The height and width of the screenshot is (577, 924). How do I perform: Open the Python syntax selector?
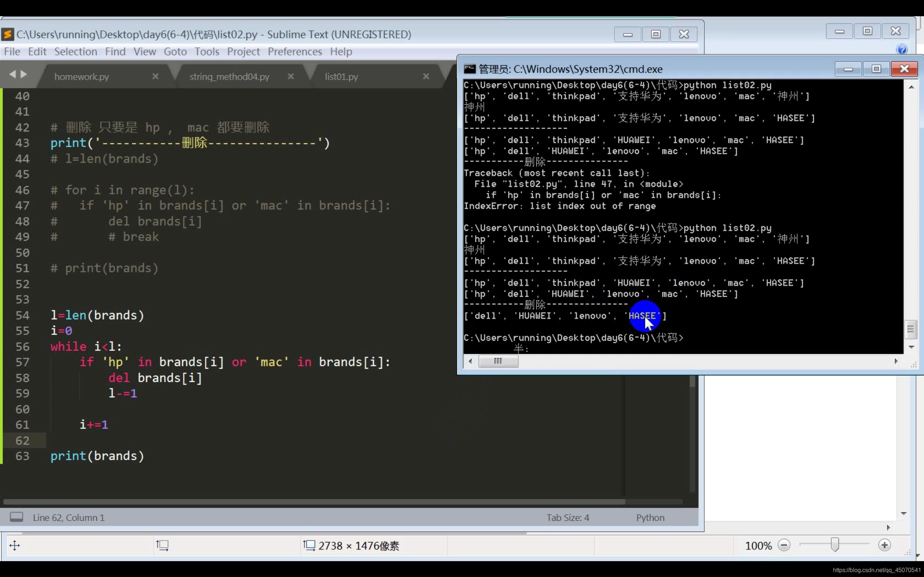pyautogui.click(x=650, y=517)
